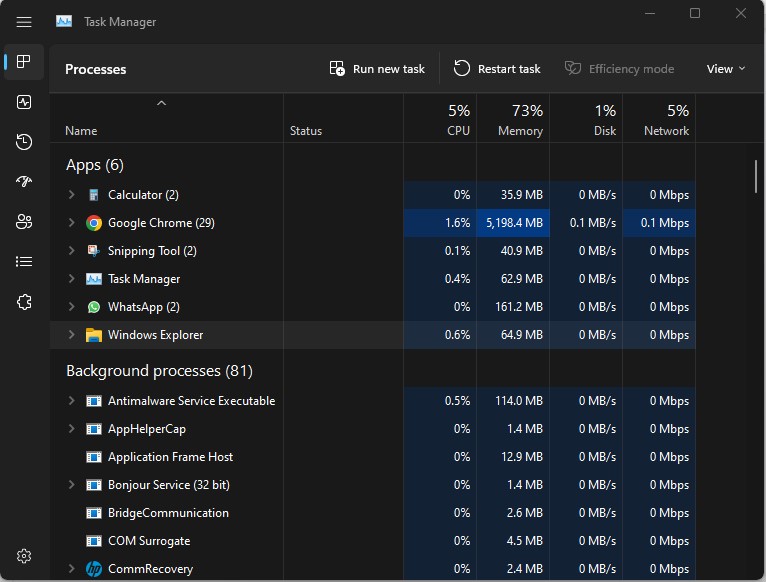
Task: Sort by the Status column header
Action: [343, 118]
